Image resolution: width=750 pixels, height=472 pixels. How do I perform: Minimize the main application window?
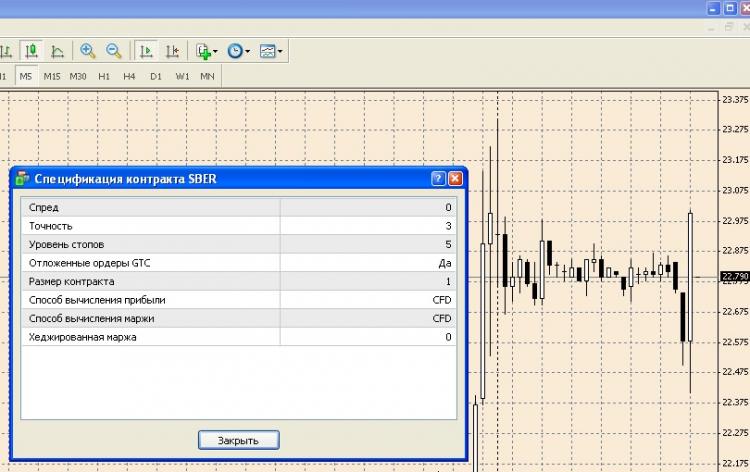point(714,9)
